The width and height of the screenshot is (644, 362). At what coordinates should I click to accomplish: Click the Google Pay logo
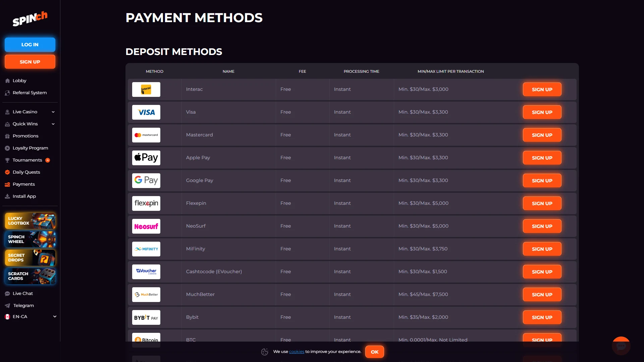click(146, 181)
